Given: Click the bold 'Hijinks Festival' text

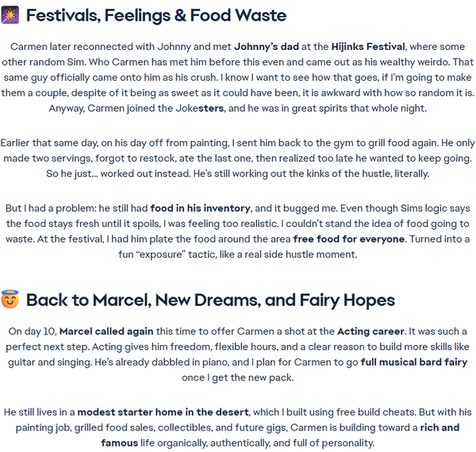Looking at the screenshot, I should [x=368, y=47].
